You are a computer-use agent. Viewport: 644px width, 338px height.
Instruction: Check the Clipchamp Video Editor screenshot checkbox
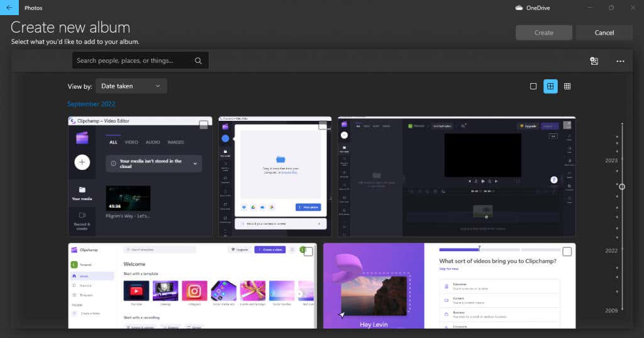click(x=203, y=125)
